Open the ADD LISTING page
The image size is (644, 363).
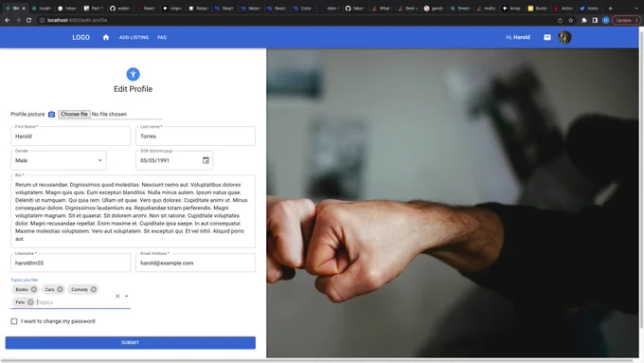(134, 37)
